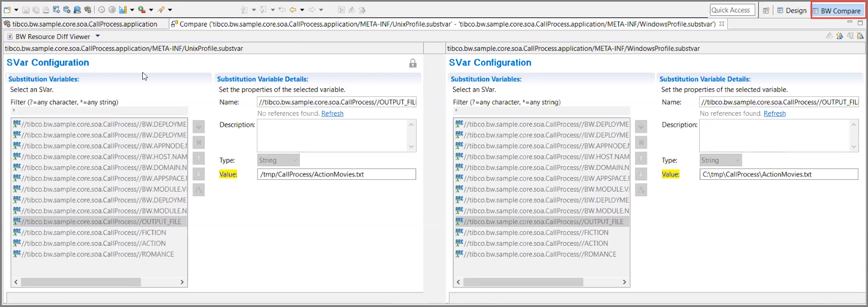The width and height of the screenshot is (868, 307).
Task: Open the Run icon's dropdown arrow
Action: coord(151,10)
